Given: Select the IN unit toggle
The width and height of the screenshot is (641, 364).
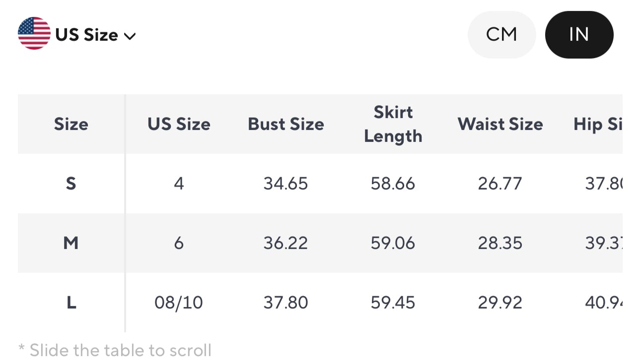Looking at the screenshot, I should click(579, 34).
